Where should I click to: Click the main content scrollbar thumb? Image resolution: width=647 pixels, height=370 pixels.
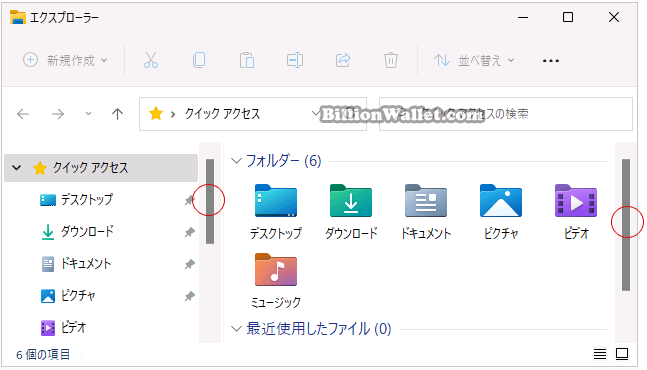pos(626,225)
